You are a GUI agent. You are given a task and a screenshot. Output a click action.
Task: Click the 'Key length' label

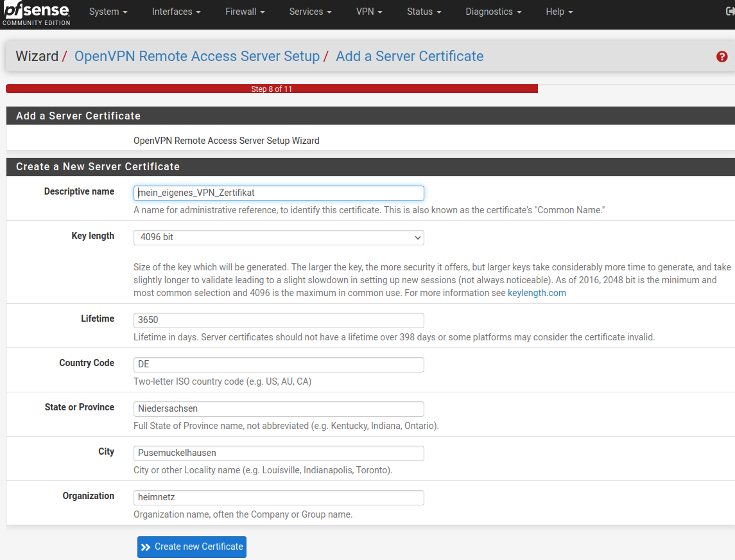[x=93, y=236]
